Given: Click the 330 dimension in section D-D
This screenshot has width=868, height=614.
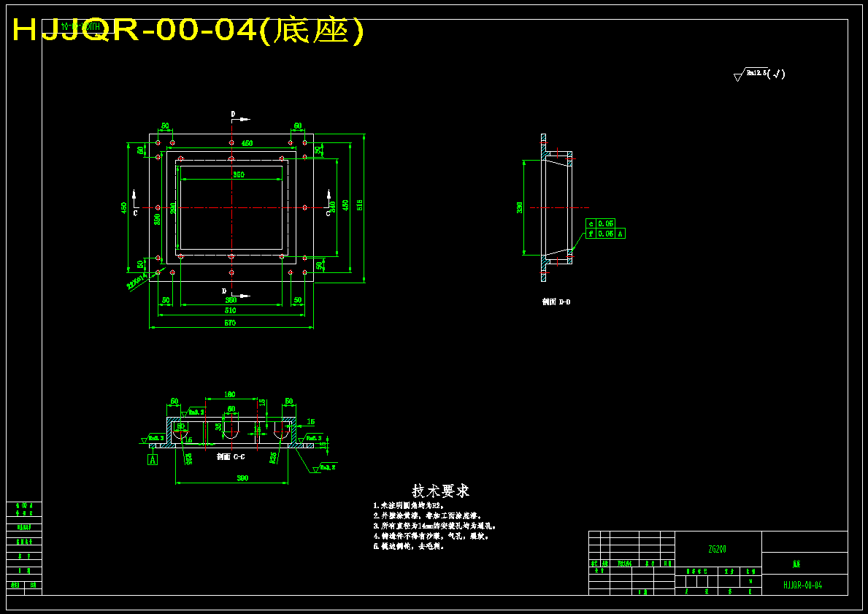Looking at the screenshot, I should [519, 207].
